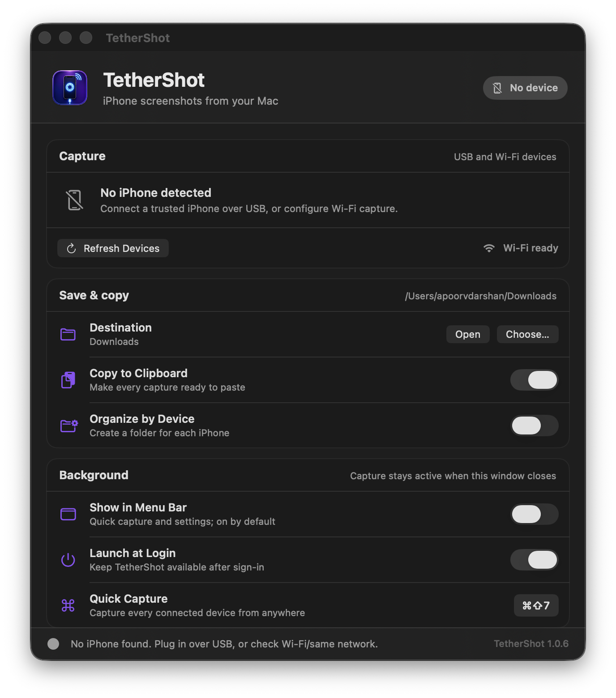The height and width of the screenshot is (698, 616).
Task: Refresh the device list
Action: tap(113, 248)
